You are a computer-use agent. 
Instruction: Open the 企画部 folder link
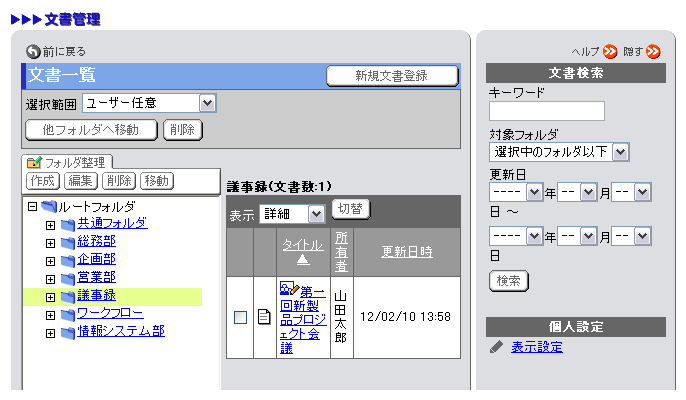96,259
